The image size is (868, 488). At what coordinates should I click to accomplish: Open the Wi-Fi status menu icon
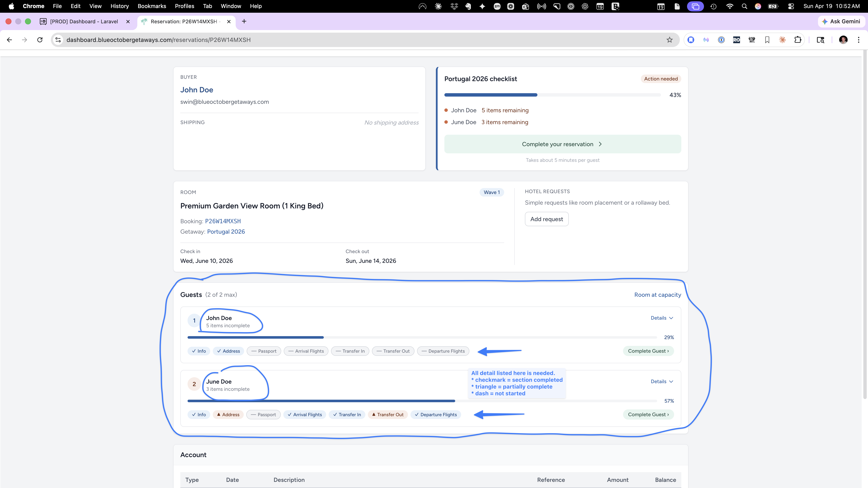click(729, 6)
